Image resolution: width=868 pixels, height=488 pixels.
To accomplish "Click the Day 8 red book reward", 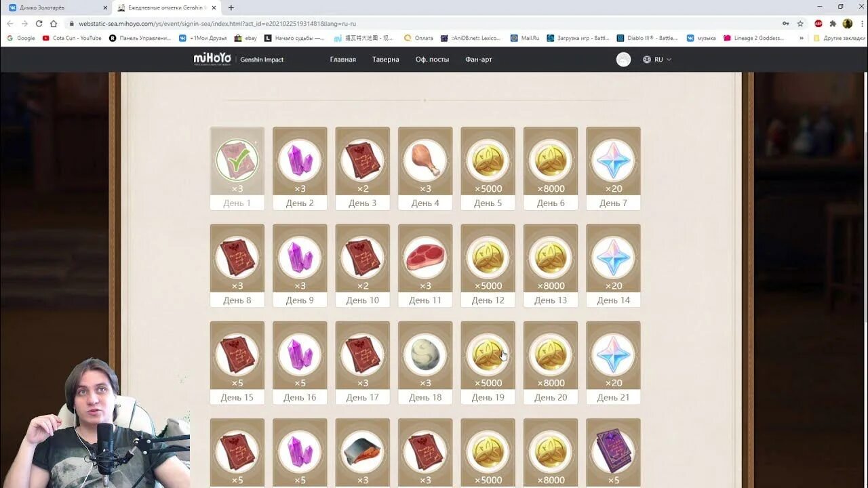I will (237, 265).
